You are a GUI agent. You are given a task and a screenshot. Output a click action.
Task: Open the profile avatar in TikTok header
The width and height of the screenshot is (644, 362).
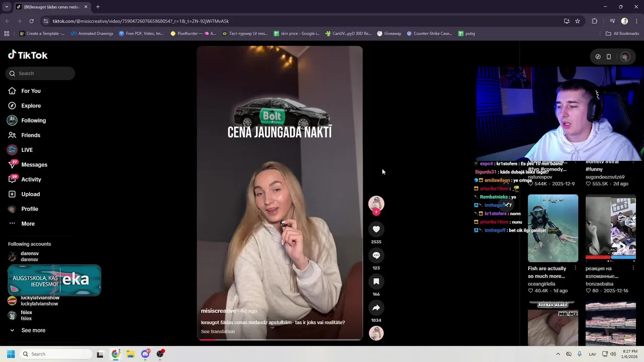(x=625, y=57)
